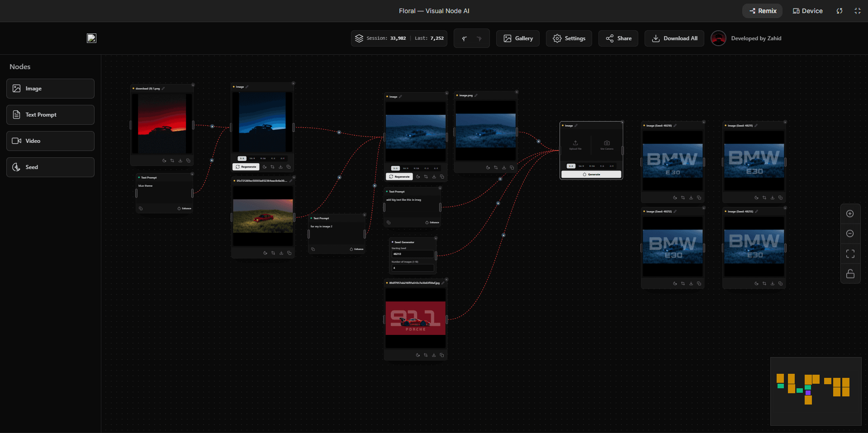Select 16:9 aspect ratio on the Generate Image node
This screenshot has width=868, height=433.
tap(581, 166)
